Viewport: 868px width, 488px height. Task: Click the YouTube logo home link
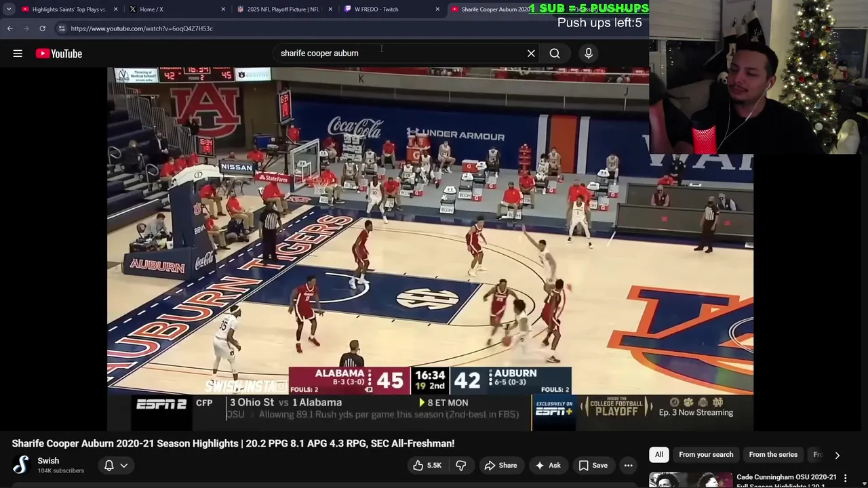(59, 54)
